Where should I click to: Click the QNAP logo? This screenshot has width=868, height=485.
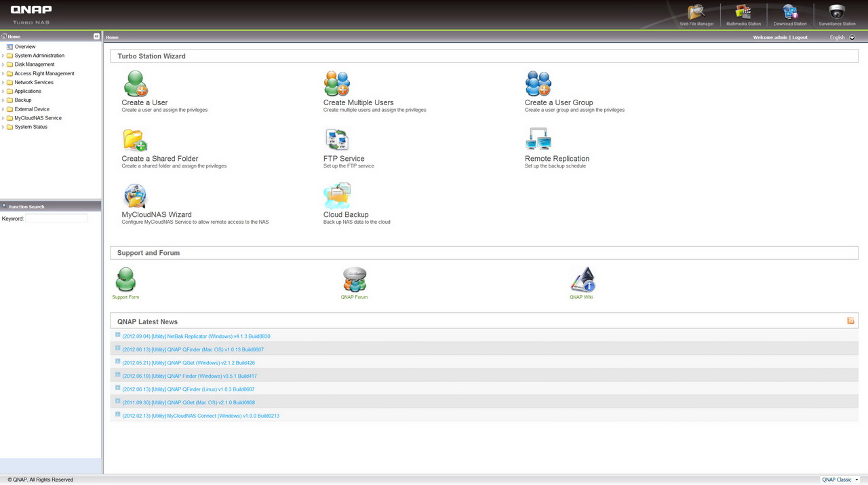[31, 10]
